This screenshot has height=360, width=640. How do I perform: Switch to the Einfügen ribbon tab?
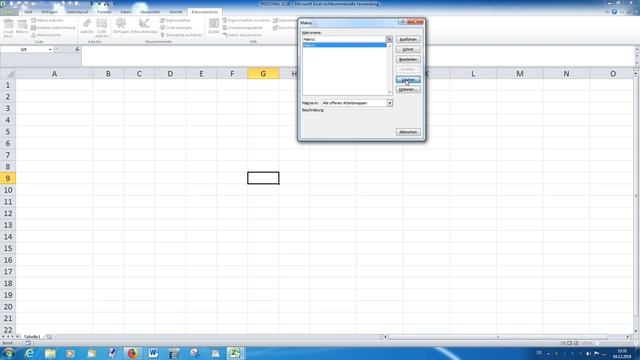tap(49, 12)
